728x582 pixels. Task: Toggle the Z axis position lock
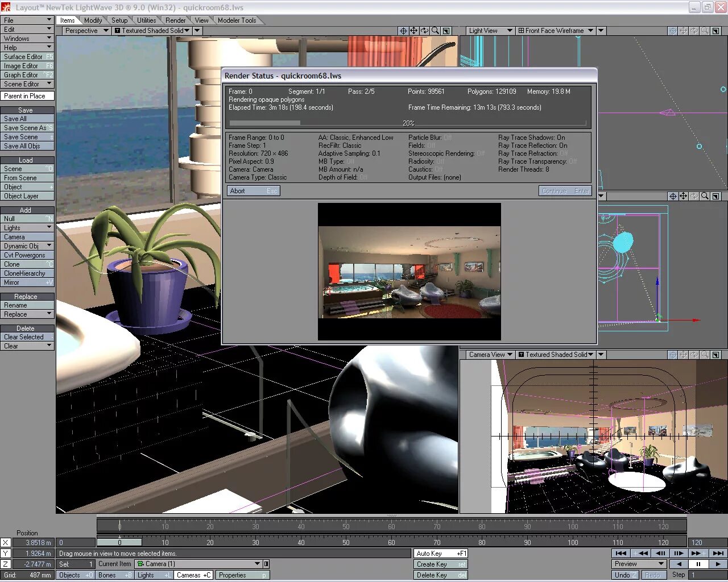5,564
